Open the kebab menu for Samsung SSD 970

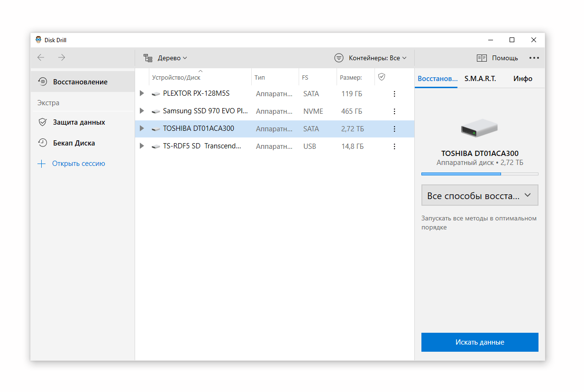394,111
